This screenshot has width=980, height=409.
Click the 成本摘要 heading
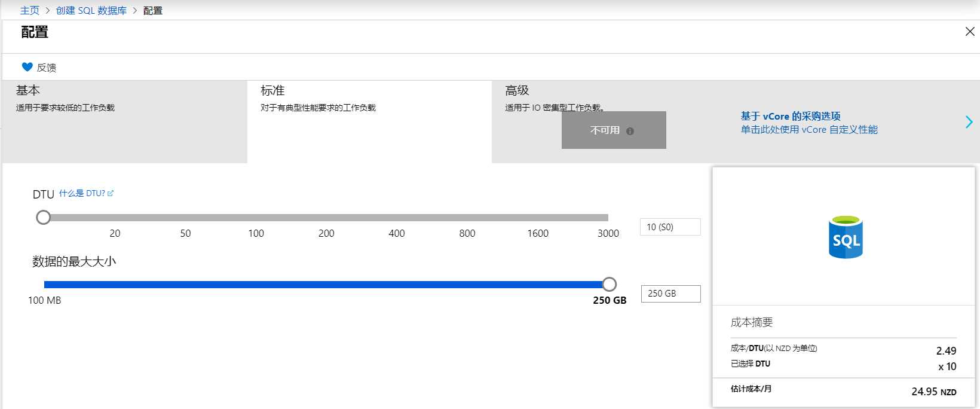point(752,322)
